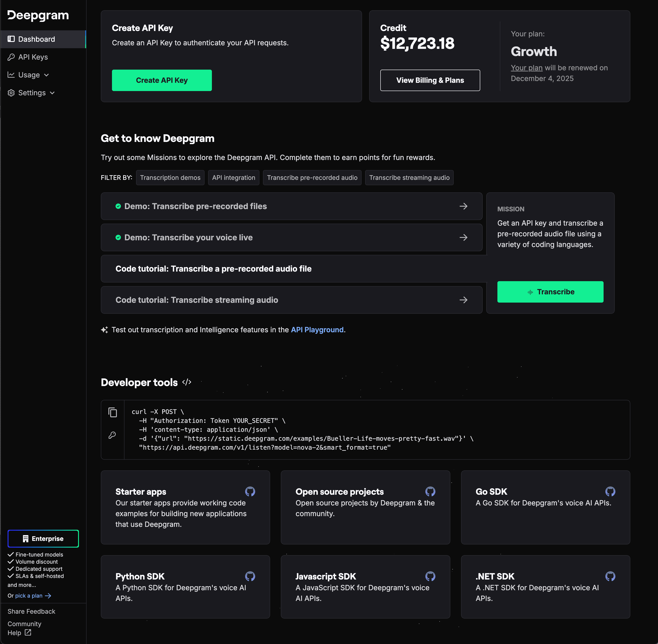Click the sparkle icon beside API Playground text

coord(104,330)
